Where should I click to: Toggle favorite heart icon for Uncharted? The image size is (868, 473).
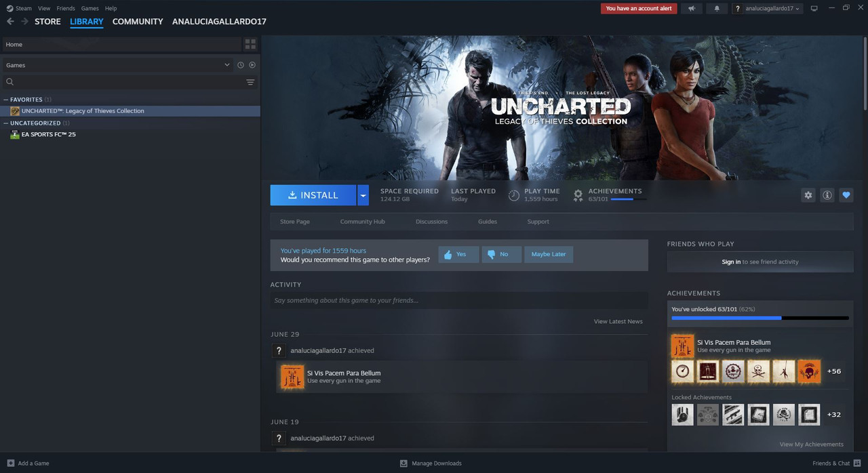[x=846, y=195]
